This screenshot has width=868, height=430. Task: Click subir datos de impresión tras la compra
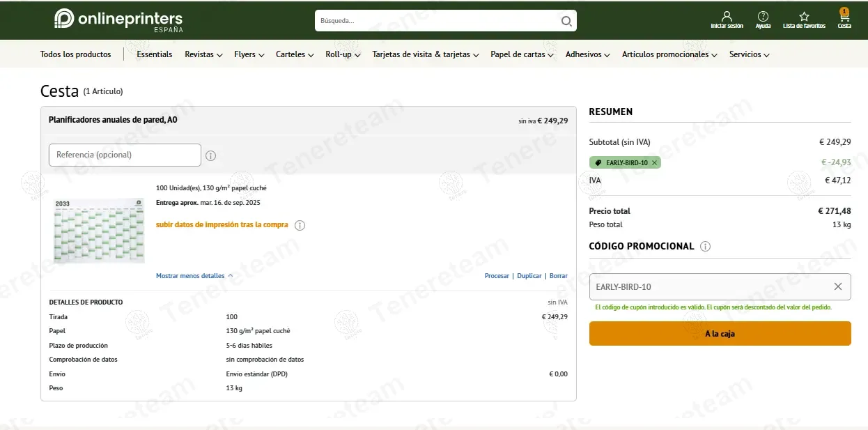pyautogui.click(x=222, y=225)
